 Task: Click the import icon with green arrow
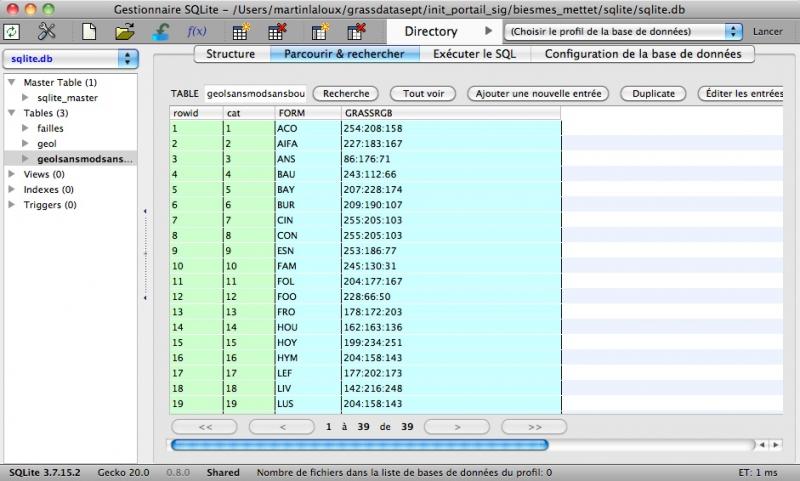(x=160, y=32)
